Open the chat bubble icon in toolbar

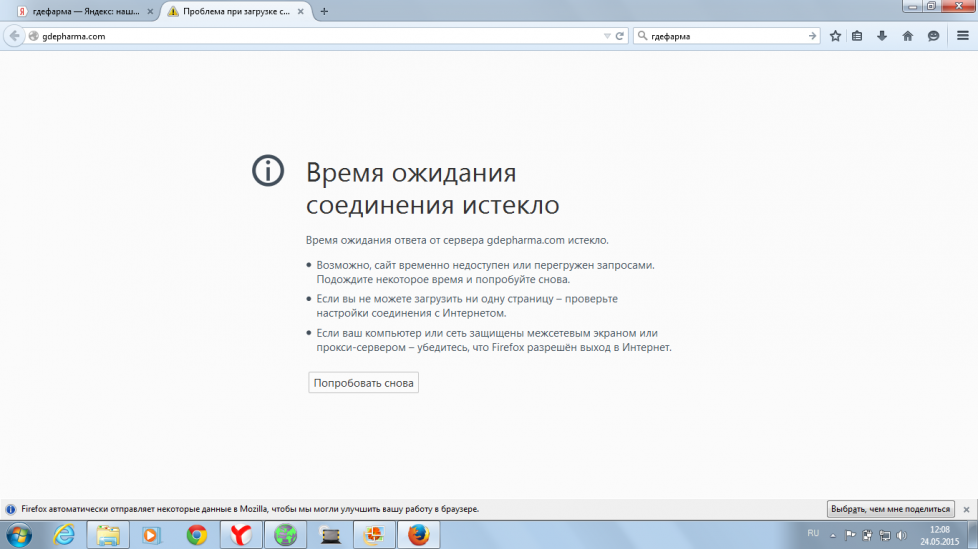click(933, 36)
